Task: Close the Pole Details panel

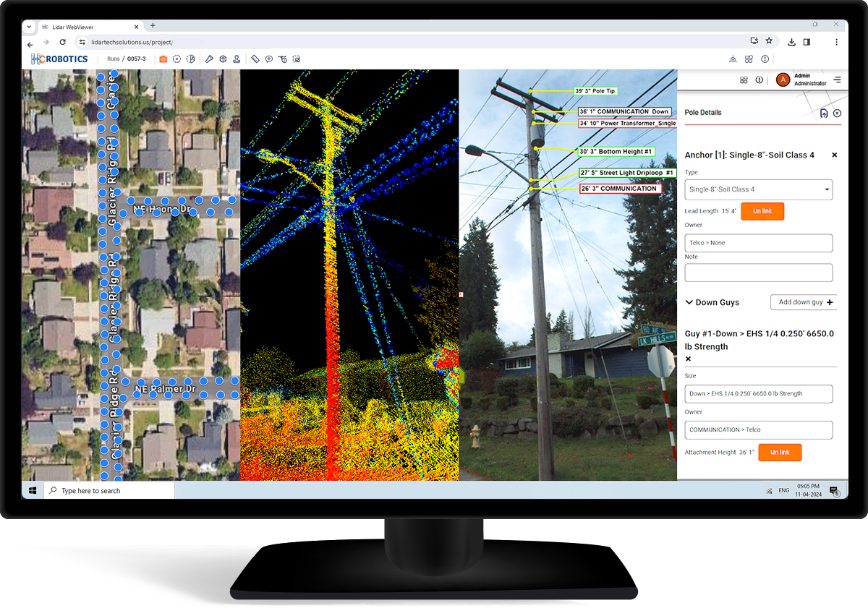Action: coord(837,113)
